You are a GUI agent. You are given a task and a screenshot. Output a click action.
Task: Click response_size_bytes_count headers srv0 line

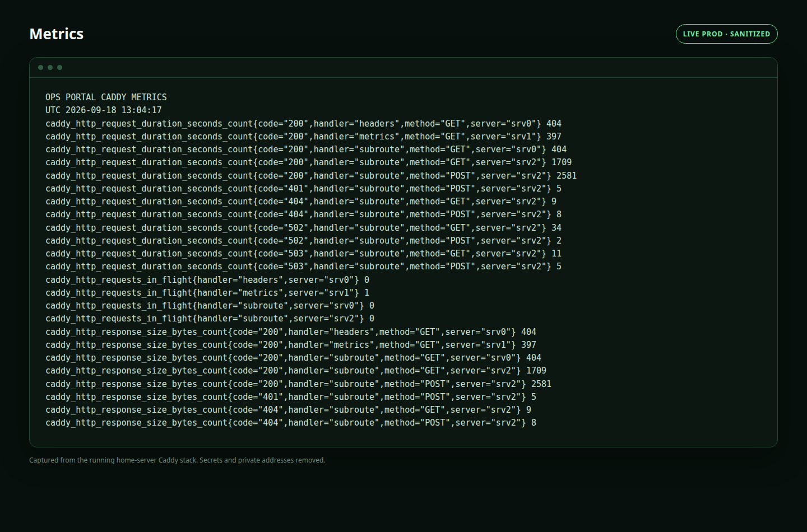pos(291,332)
